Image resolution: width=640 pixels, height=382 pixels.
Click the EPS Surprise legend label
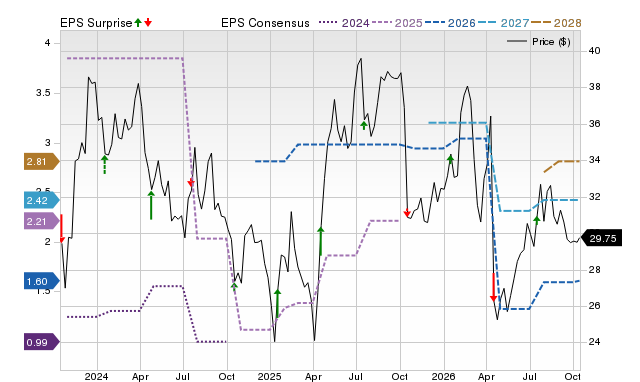click(x=96, y=23)
